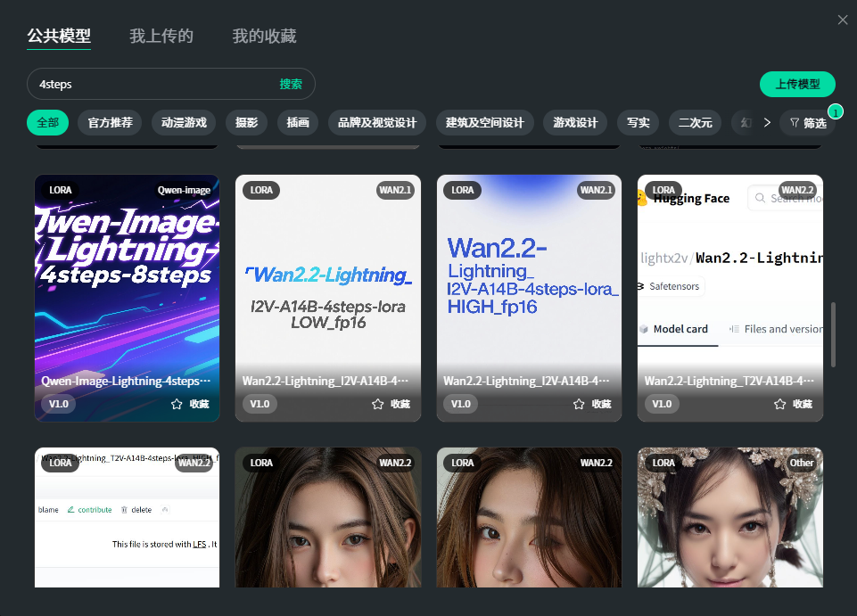The width and height of the screenshot is (857, 616).
Task: Select the 摄影 category chip
Action: click(246, 122)
